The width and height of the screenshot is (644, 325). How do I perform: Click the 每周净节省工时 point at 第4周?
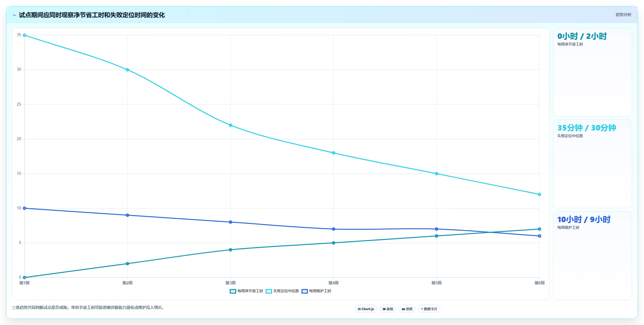point(333,243)
